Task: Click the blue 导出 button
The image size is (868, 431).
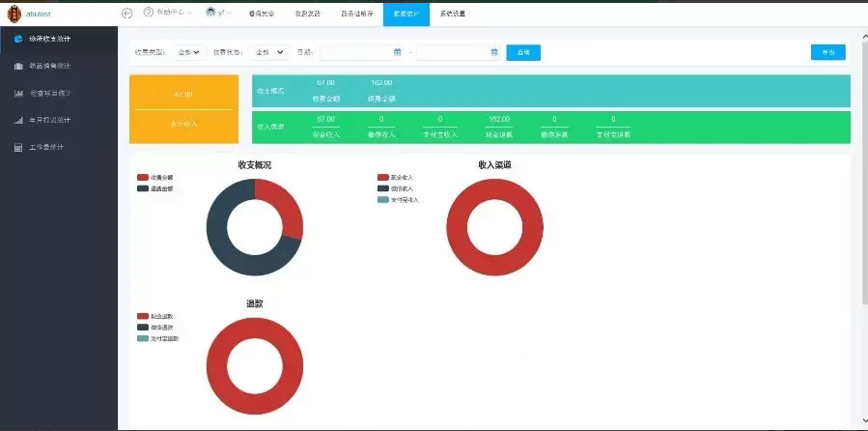Action: pyautogui.click(x=827, y=52)
